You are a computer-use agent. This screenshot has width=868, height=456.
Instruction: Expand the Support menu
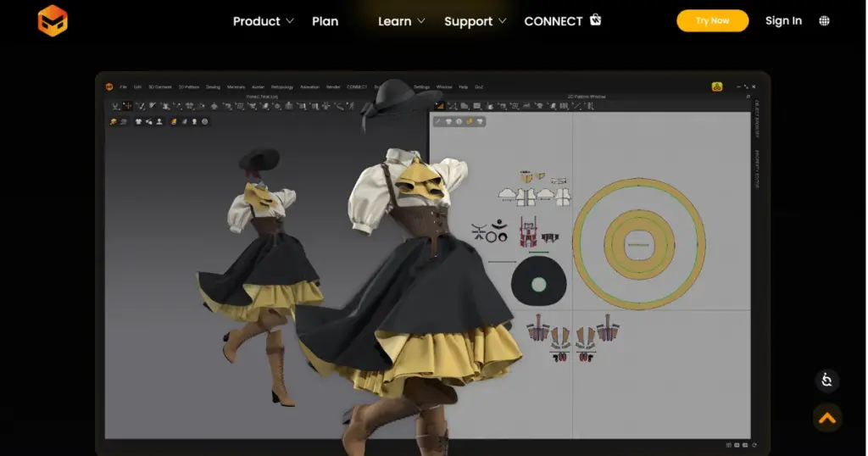475,21
